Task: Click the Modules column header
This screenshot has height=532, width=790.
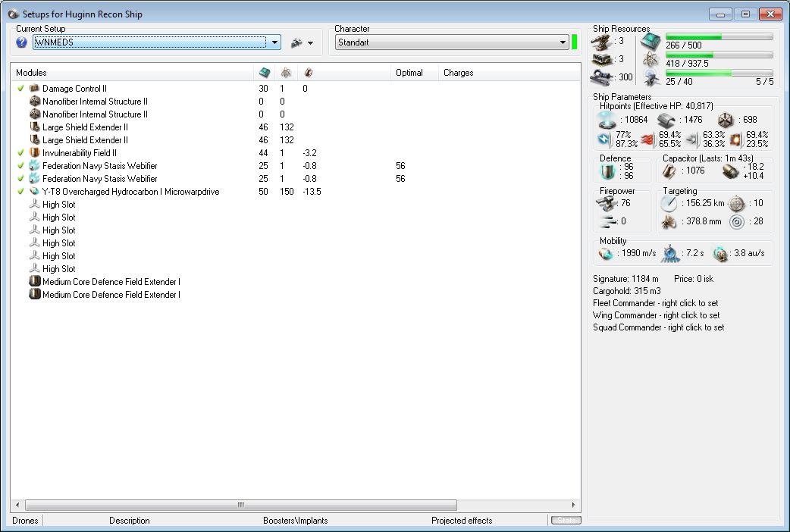Action: (133, 73)
